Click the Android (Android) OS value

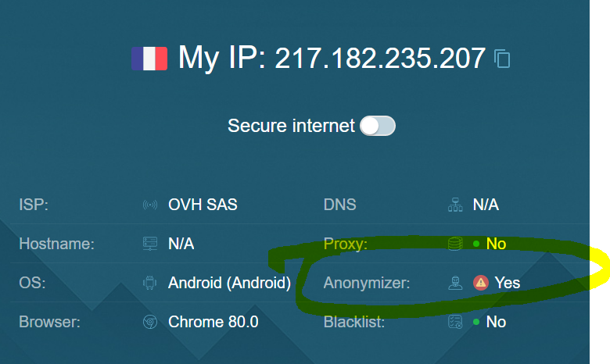(x=229, y=283)
